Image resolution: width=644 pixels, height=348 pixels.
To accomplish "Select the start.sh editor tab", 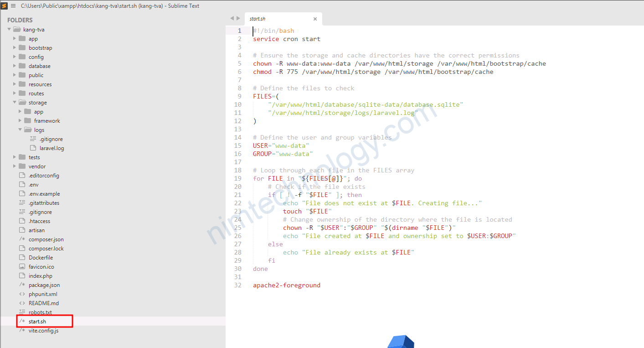I will tap(273, 19).
